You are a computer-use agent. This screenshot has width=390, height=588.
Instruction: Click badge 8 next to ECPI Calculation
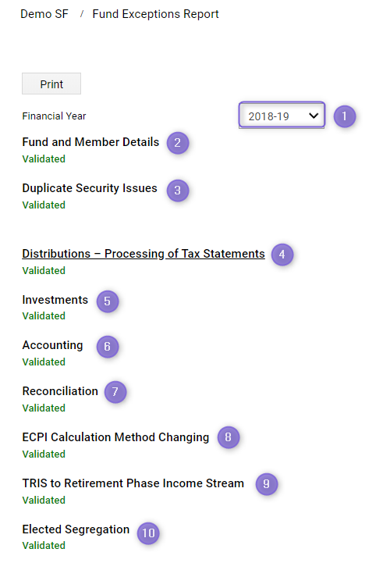pos(229,437)
